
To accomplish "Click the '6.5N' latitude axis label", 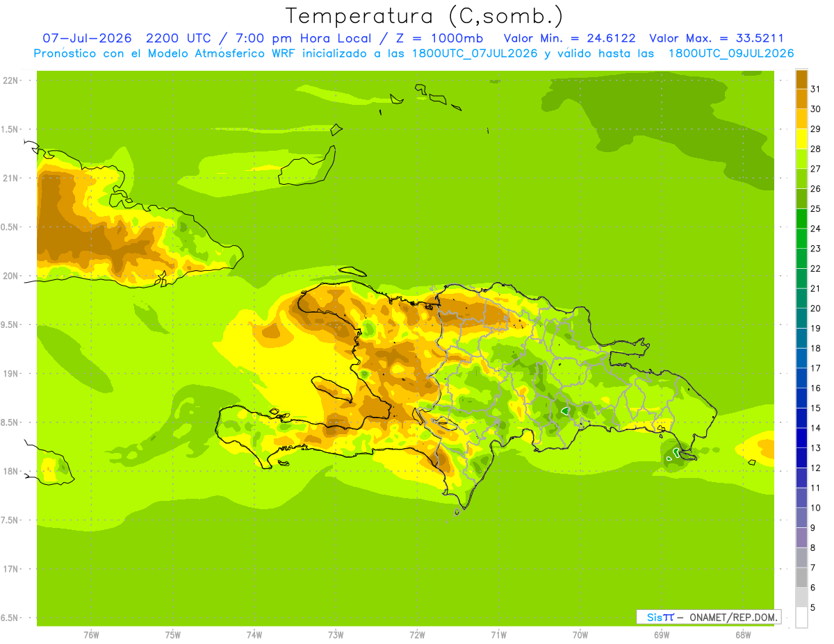I will 10,618.
